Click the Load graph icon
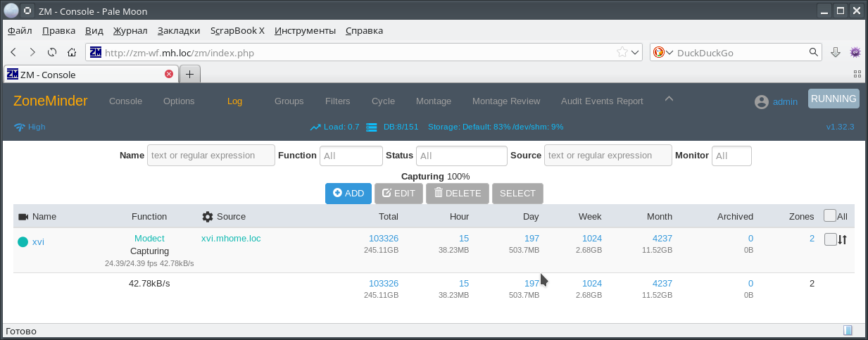 [315, 127]
